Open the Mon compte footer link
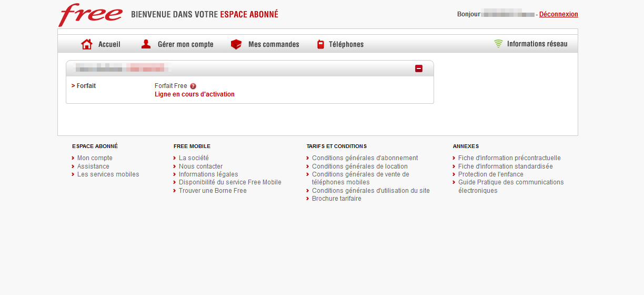 pos(95,158)
